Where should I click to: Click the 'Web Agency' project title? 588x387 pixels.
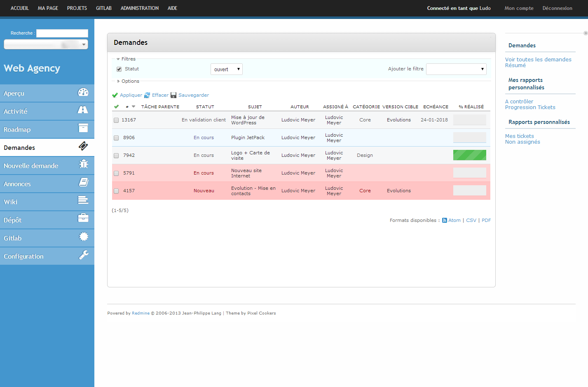click(32, 68)
